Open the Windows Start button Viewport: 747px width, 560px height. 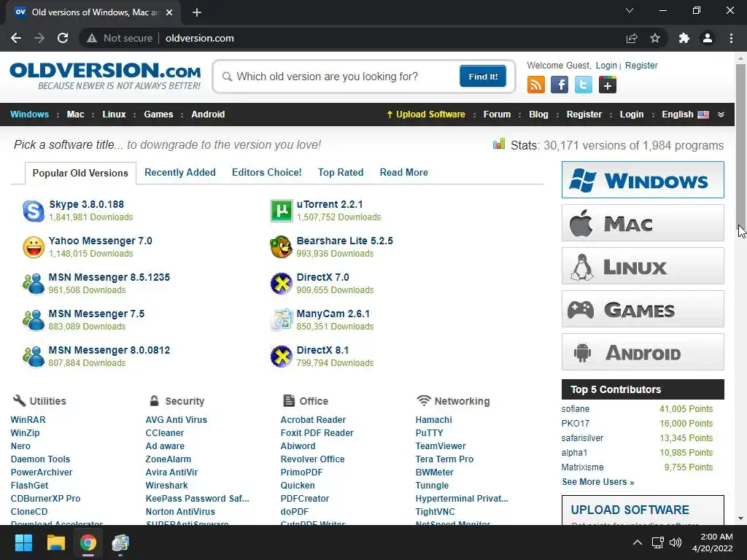point(23,542)
